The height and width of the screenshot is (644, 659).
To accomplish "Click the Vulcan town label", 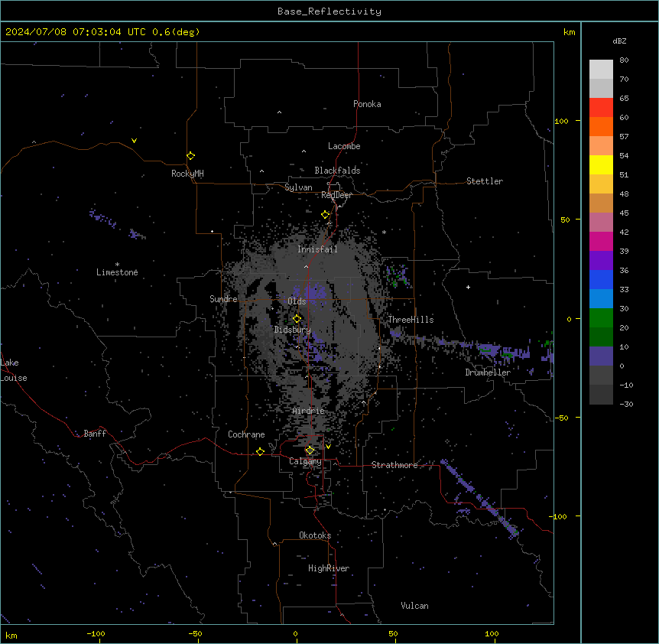I will pyautogui.click(x=415, y=606).
